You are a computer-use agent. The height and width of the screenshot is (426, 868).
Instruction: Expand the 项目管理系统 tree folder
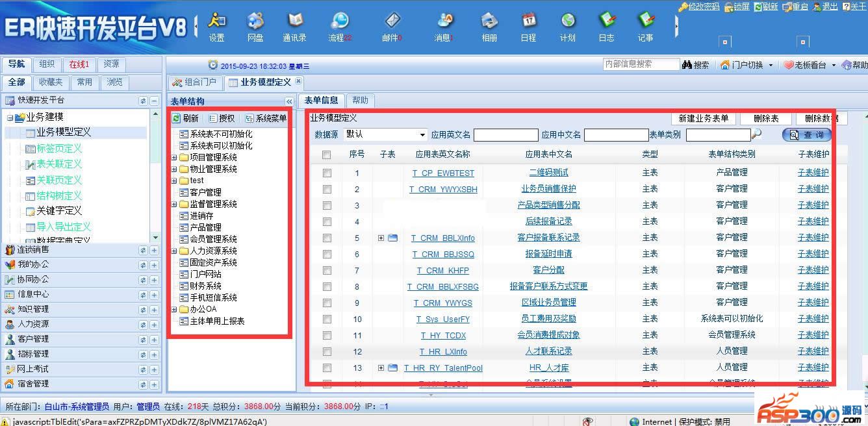click(x=173, y=157)
